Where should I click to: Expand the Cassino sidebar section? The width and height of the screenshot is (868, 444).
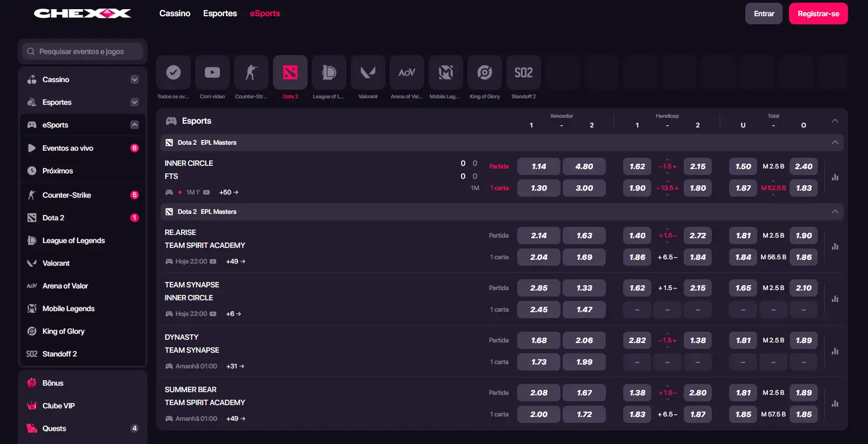(135, 79)
